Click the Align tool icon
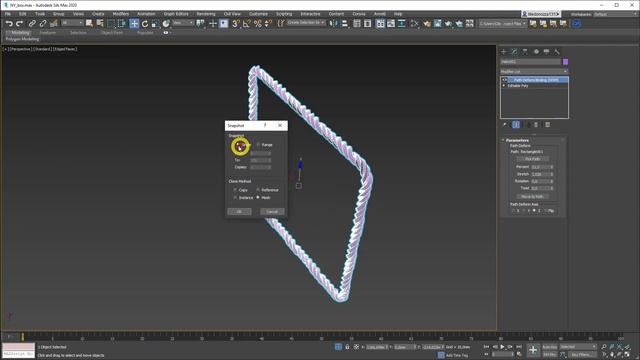This screenshot has width=640, height=360. pyautogui.click(x=344, y=24)
